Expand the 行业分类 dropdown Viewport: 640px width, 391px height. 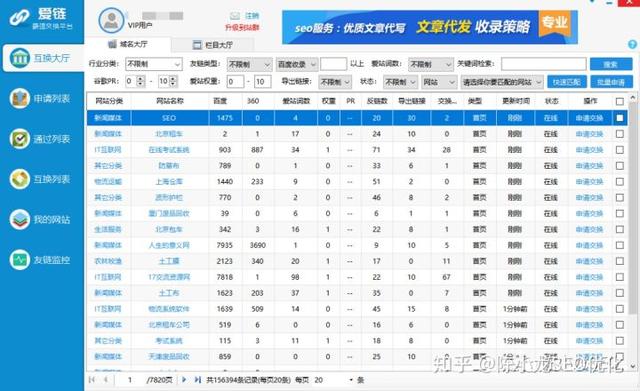tap(153, 64)
